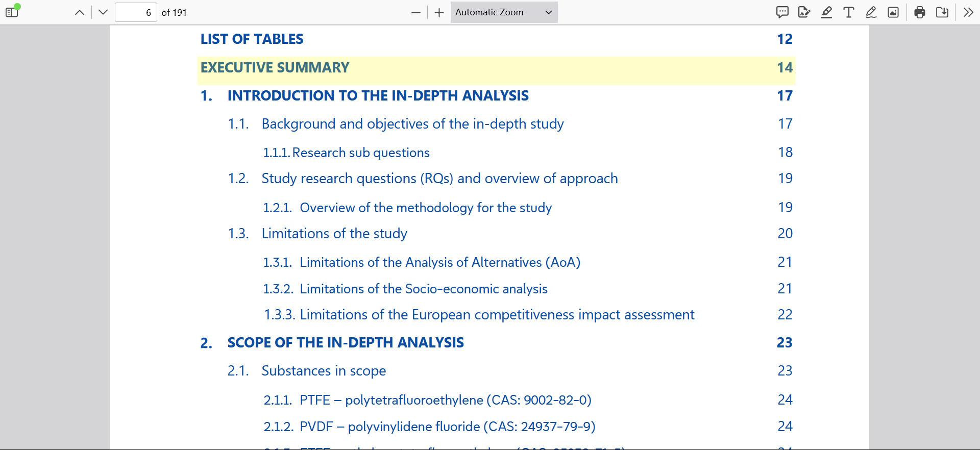The image size is (980, 450).
Task: Select the add image tool
Action: (893, 13)
